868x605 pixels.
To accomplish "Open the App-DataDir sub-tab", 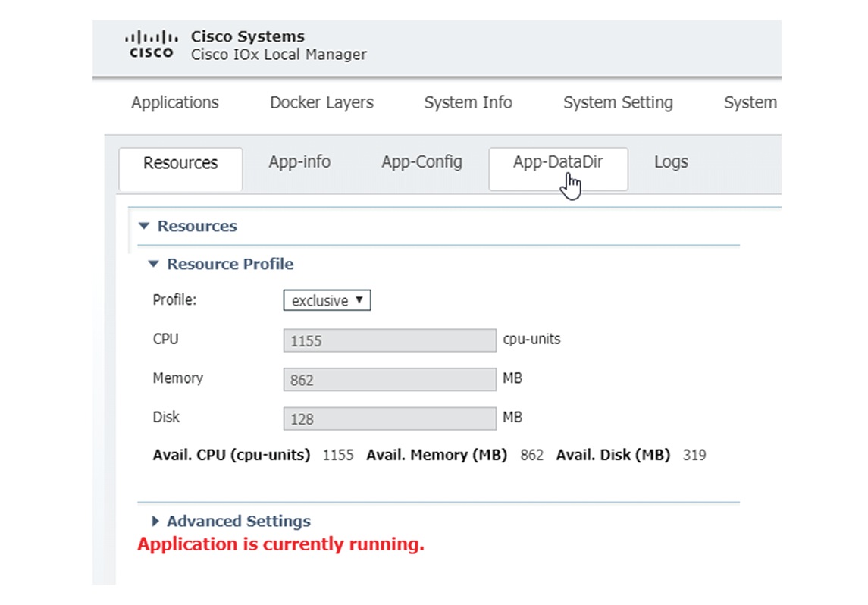I will (x=558, y=161).
